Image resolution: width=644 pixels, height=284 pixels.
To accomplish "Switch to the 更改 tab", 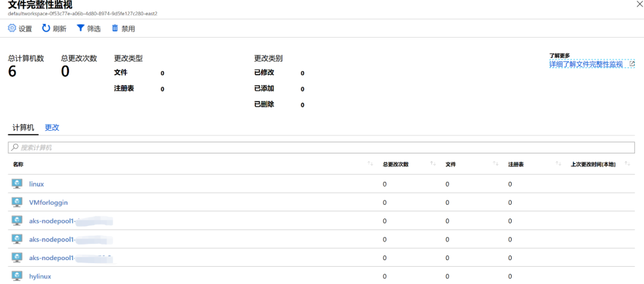I will tap(52, 128).
